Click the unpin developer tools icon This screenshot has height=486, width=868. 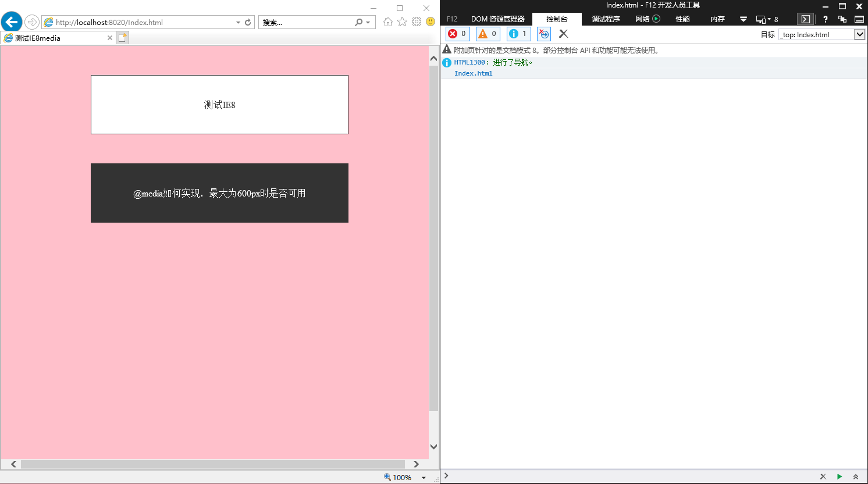(842, 19)
